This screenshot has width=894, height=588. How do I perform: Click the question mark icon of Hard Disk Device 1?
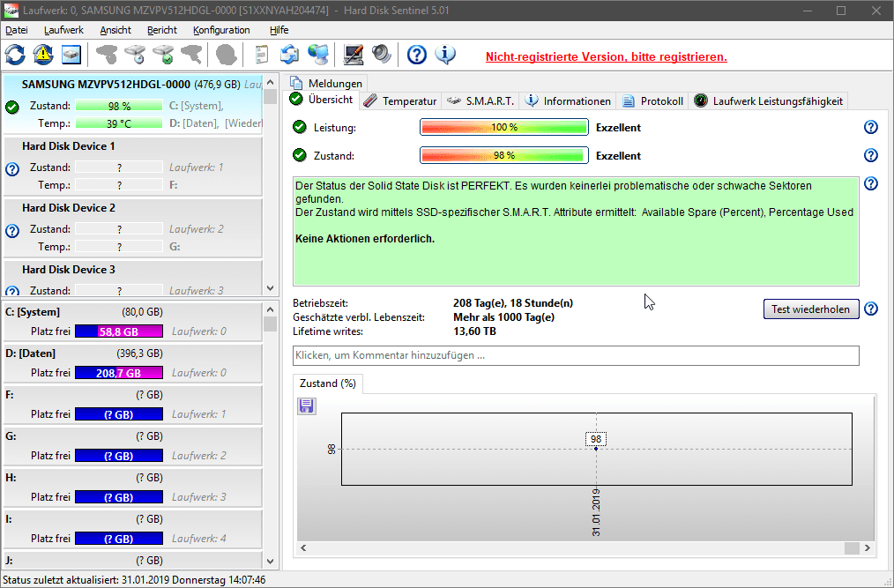coord(12,168)
